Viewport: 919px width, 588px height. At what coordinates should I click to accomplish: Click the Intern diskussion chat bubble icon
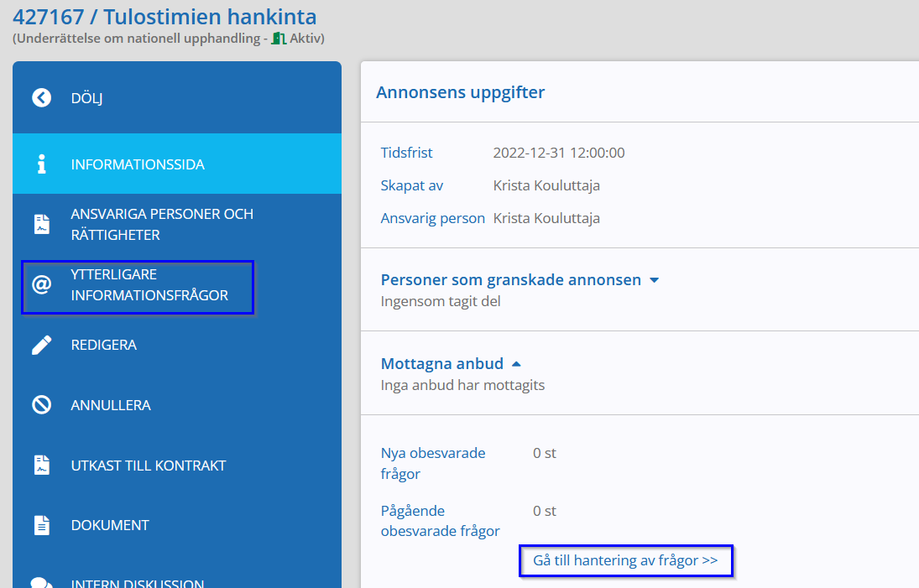pyautogui.click(x=41, y=582)
